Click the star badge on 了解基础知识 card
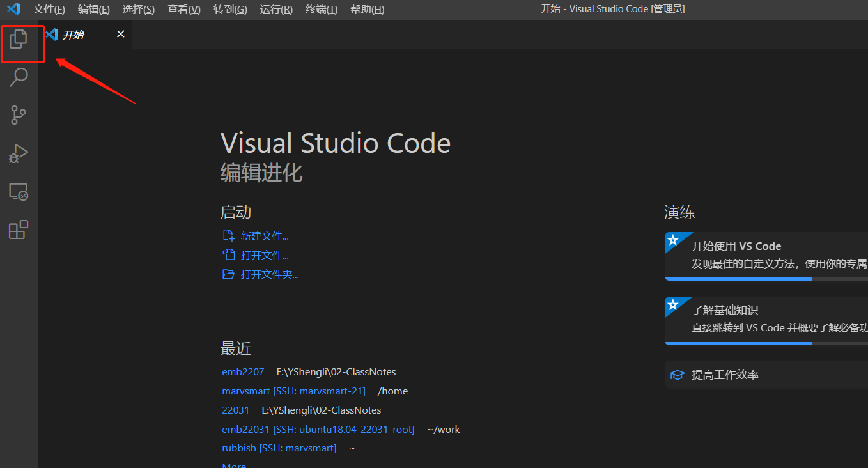This screenshot has height=468, width=868. pyautogui.click(x=672, y=305)
